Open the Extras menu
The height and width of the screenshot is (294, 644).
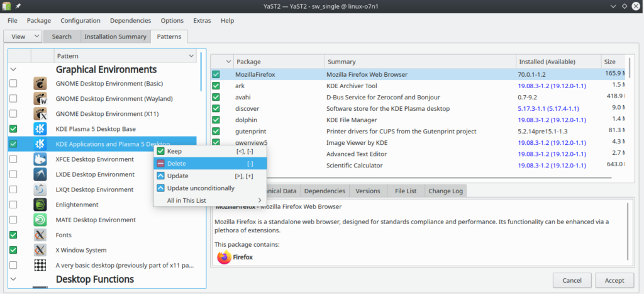(202, 21)
